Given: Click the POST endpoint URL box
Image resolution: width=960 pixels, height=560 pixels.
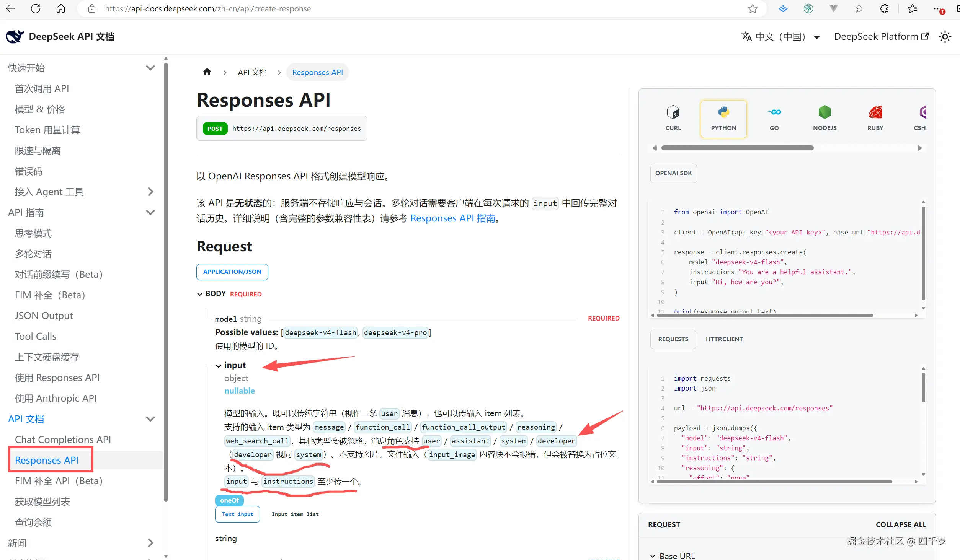Looking at the screenshot, I should coord(282,129).
